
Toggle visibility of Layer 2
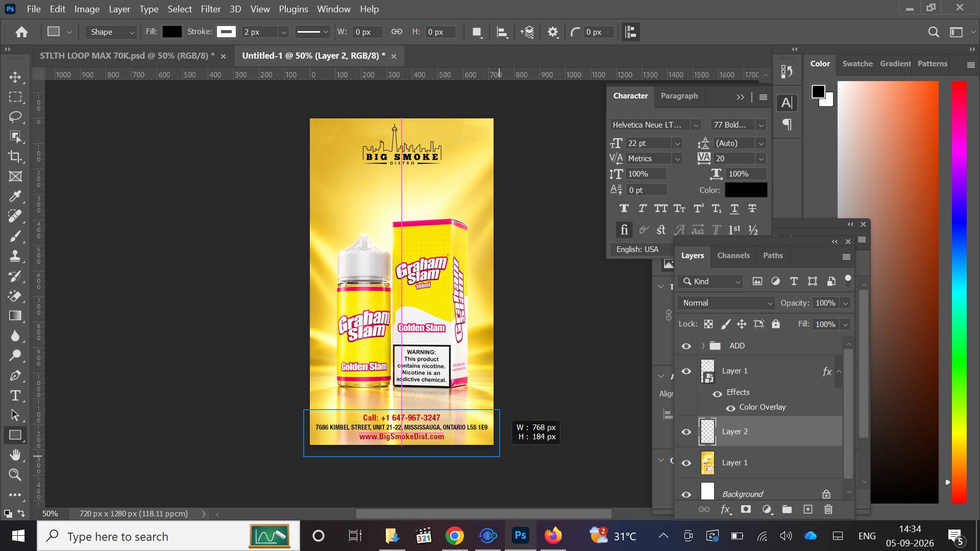click(x=687, y=432)
